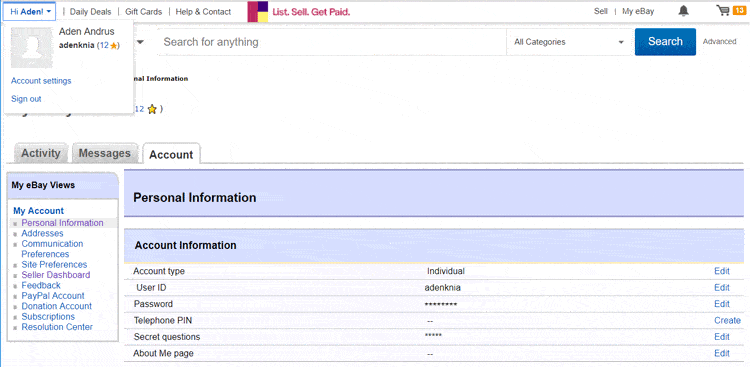The image size is (750, 367).
Task: Click feedback score 12 in dropdown
Action: pyautogui.click(x=104, y=45)
